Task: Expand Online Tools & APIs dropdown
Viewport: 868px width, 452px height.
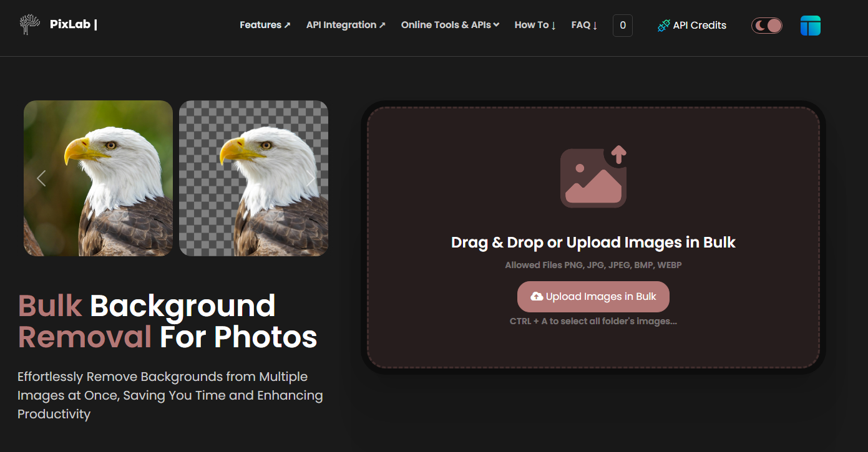Action: click(x=450, y=25)
